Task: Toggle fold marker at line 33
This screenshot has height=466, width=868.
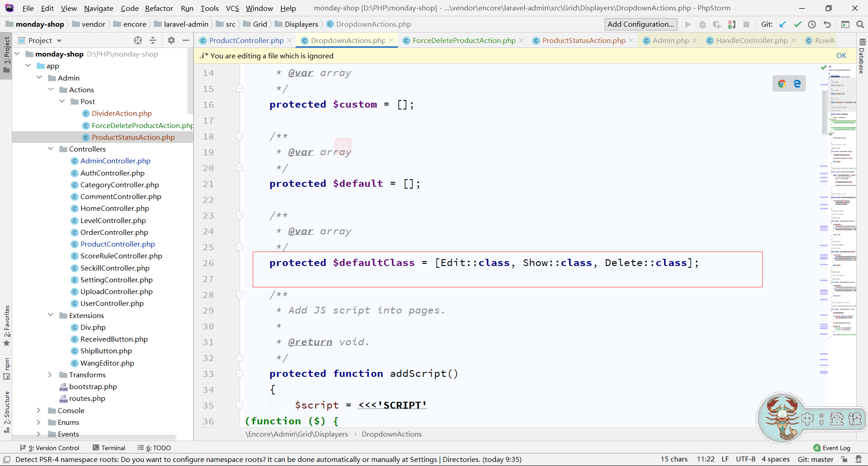Action: pyautogui.click(x=240, y=374)
